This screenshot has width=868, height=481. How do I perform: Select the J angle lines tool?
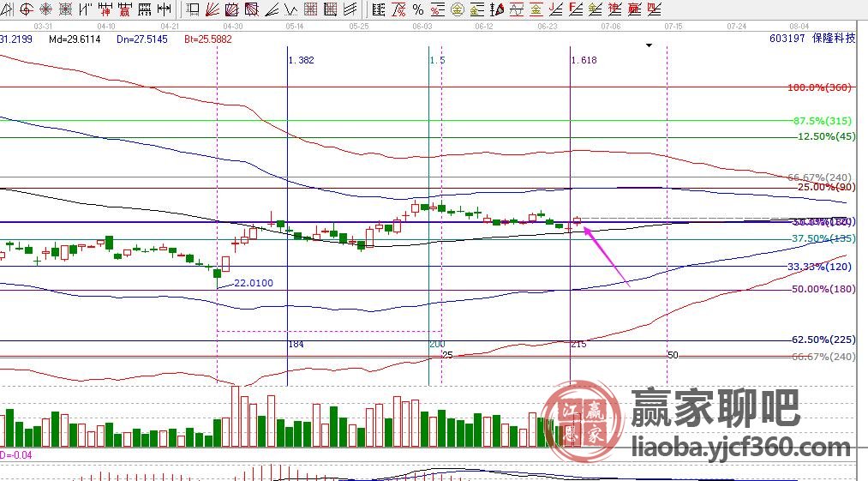(556, 9)
